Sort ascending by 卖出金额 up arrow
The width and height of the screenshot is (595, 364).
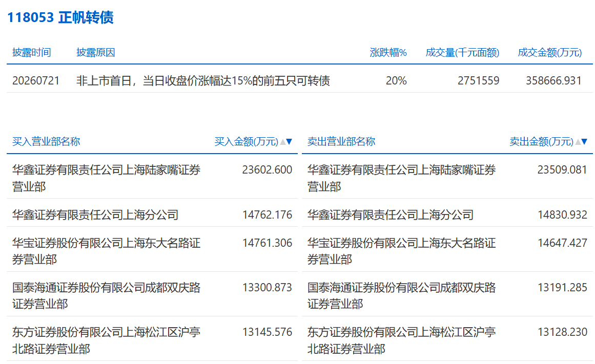click(x=578, y=142)
